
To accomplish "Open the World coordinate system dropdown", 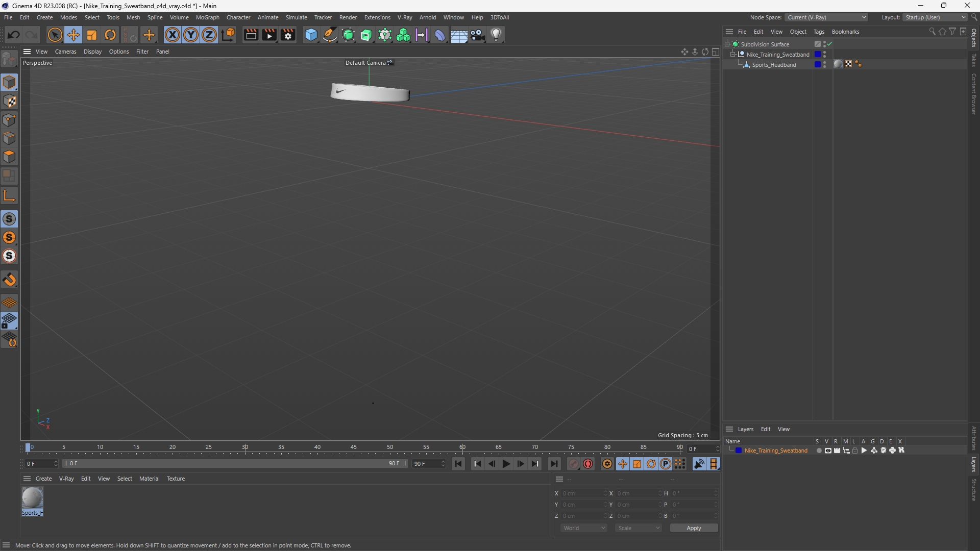I will pos(583,528).
